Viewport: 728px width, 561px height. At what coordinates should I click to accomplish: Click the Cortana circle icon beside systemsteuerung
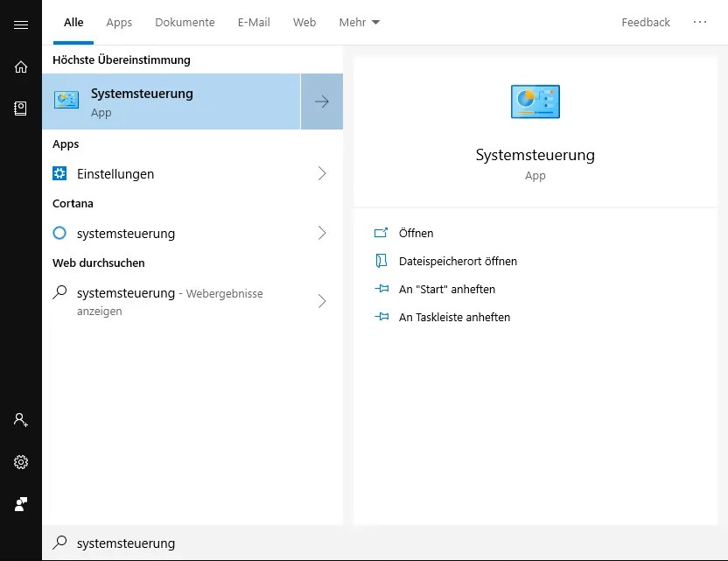(59, 233)
